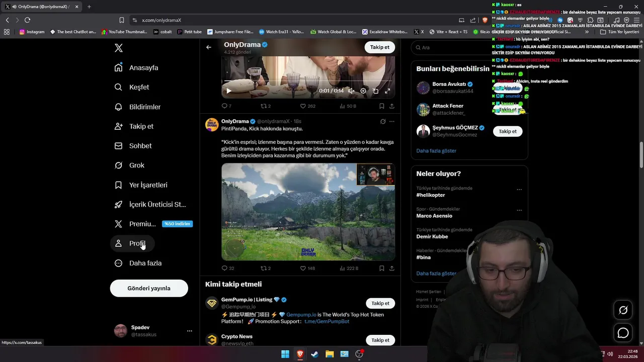This screenshot has height=362, width=644.
Task: Open Yer İşaretleri (bookmarks)
Action: pos(141,185)
